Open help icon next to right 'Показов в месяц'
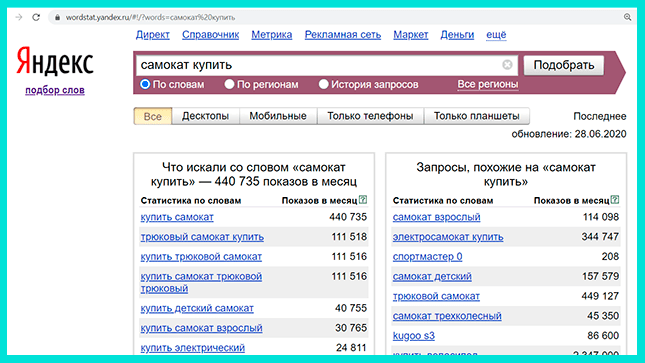 (x=615, y=200)
